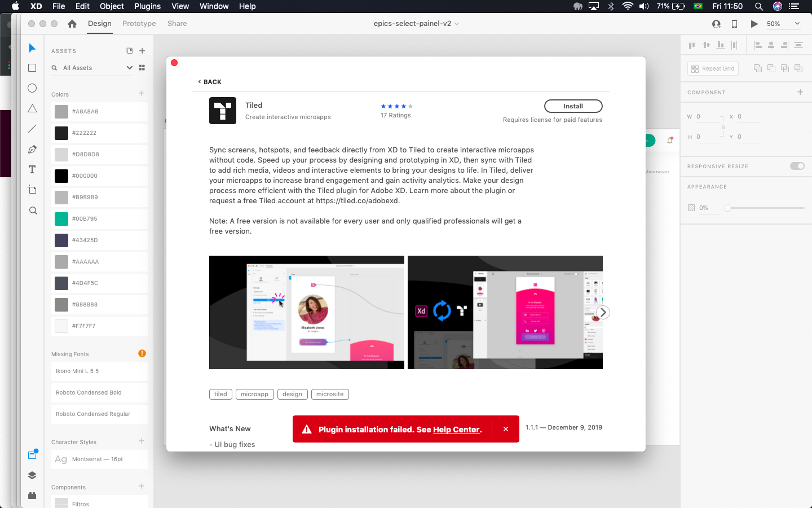
Task: Switch Assets panel to grid view
Action: (142, 67)
